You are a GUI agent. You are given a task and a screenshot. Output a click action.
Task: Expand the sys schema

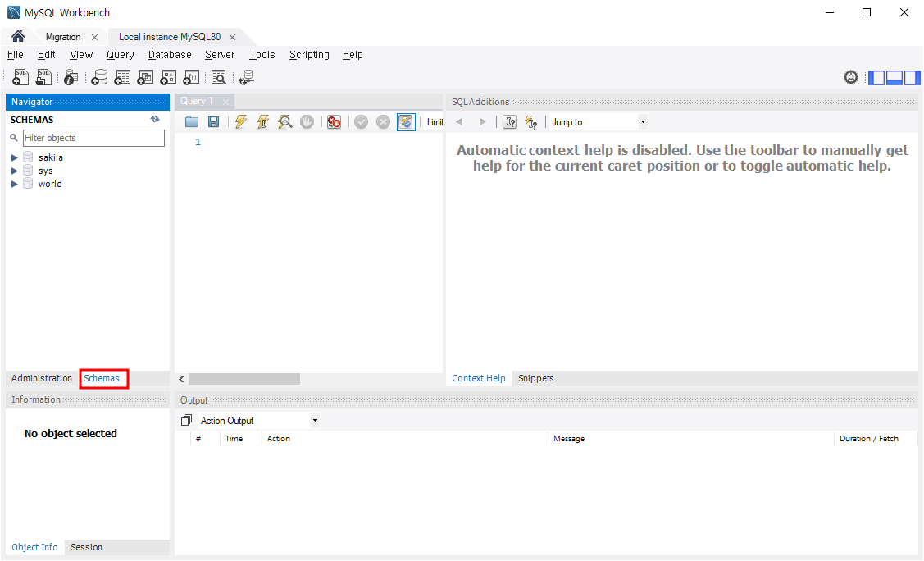tap(15, 171)
